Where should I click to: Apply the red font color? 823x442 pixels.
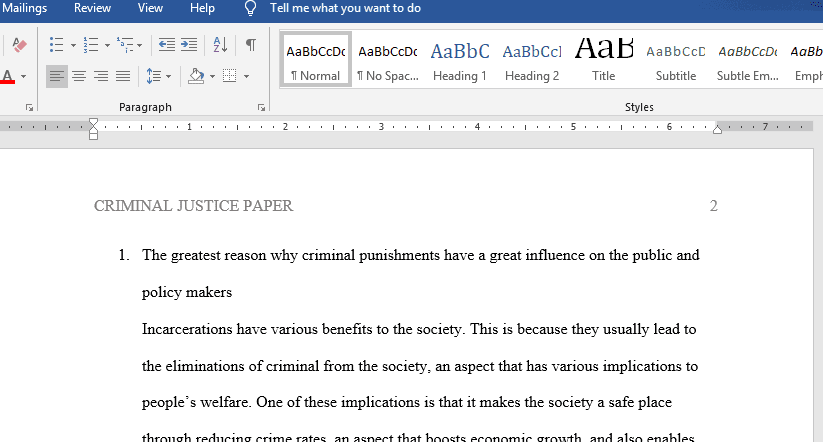click(x=7, y=77)
